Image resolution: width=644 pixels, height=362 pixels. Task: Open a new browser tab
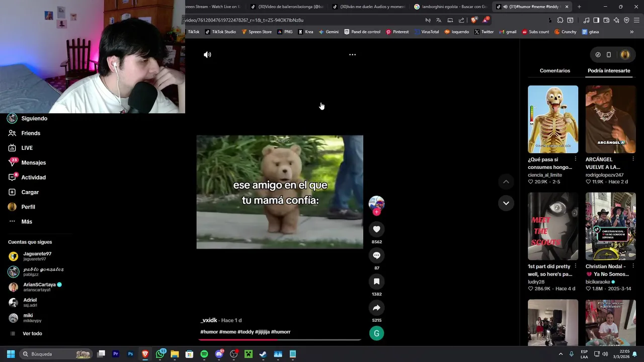point(579,7)
